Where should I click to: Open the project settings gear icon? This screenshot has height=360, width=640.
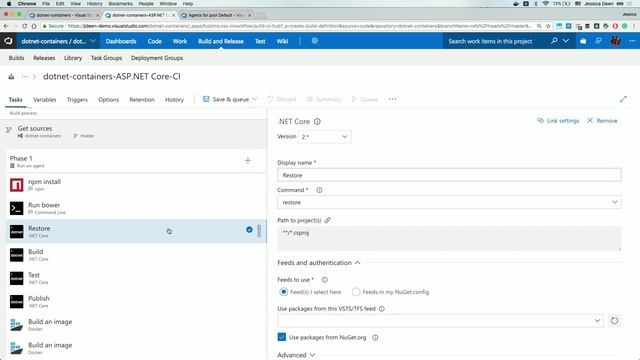315,41
